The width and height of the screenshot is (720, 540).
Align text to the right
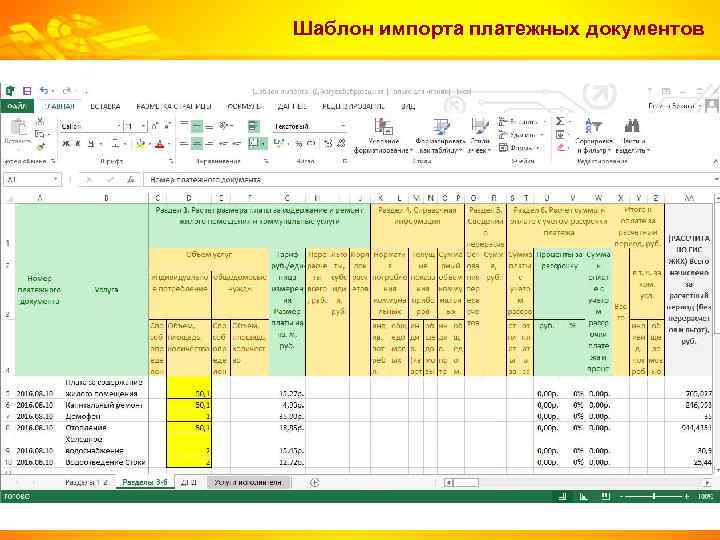pyautogui.click(x=209, y=144)
